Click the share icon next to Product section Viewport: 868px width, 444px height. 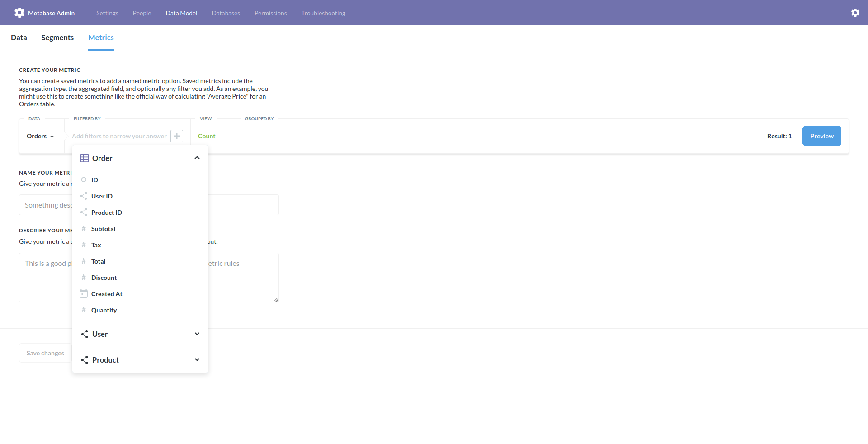85,360
